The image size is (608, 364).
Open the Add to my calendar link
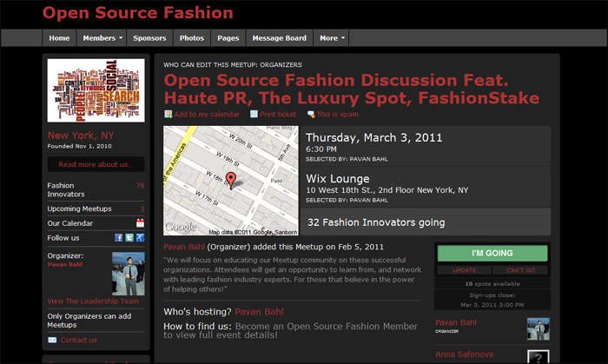click(207, 114)
